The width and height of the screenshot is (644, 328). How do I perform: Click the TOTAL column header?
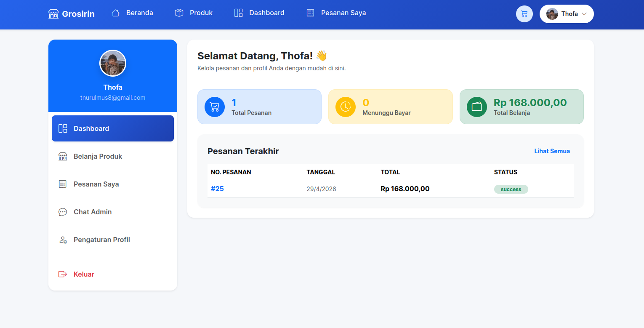pos(391,172)
